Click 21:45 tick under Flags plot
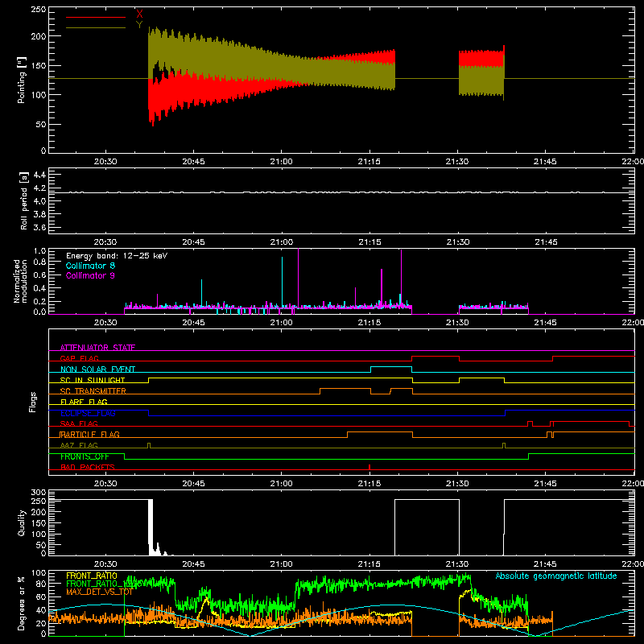The image size is (644, 644). pyautogui.click(x=546, y=484)
